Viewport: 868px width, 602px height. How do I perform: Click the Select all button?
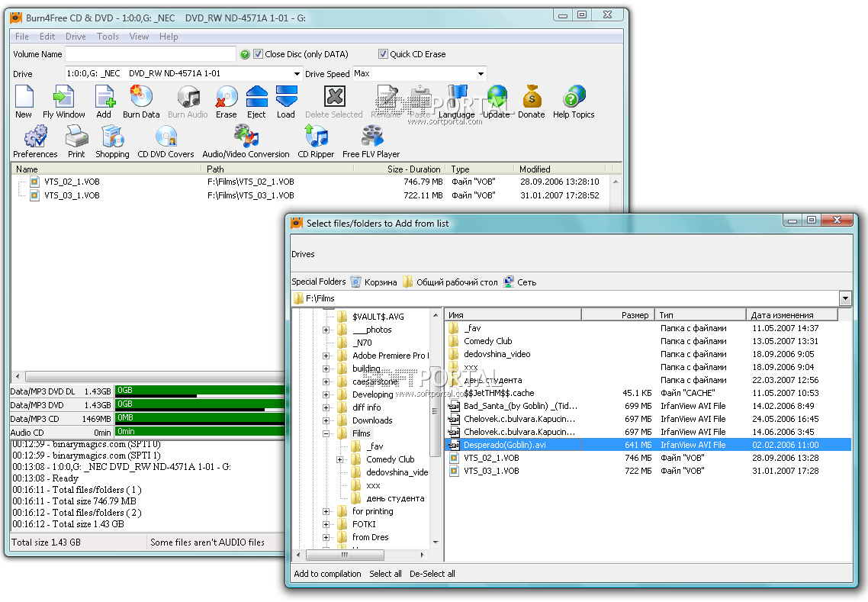tap(385, 574)
